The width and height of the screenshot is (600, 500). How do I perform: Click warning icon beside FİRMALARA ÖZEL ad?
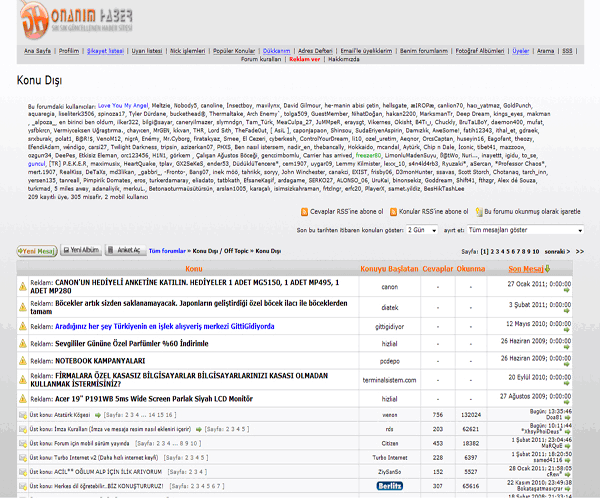coord(23,379)
